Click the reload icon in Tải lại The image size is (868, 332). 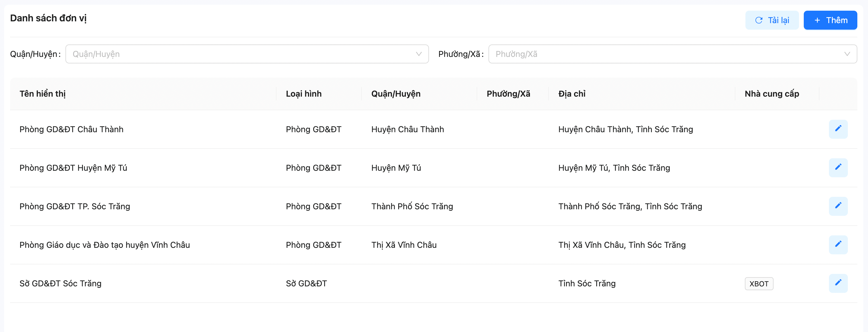(758, 20)
